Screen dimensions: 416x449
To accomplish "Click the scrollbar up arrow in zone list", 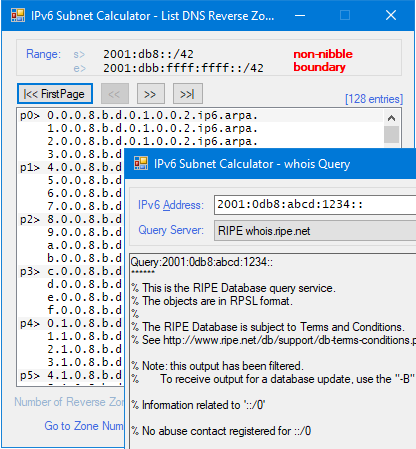I will pos(392,118).
